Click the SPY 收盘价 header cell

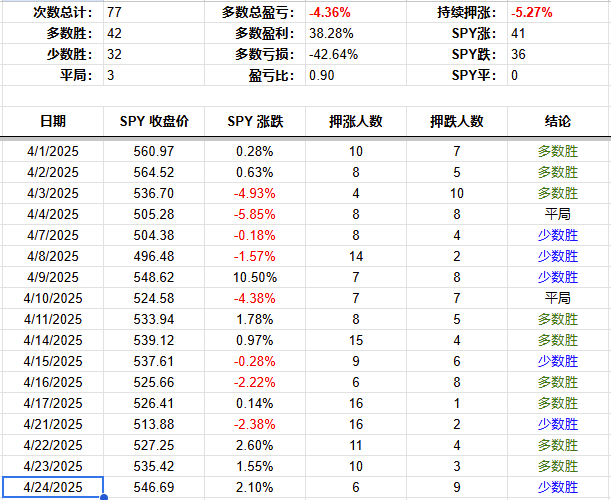(x=153, y=121)
